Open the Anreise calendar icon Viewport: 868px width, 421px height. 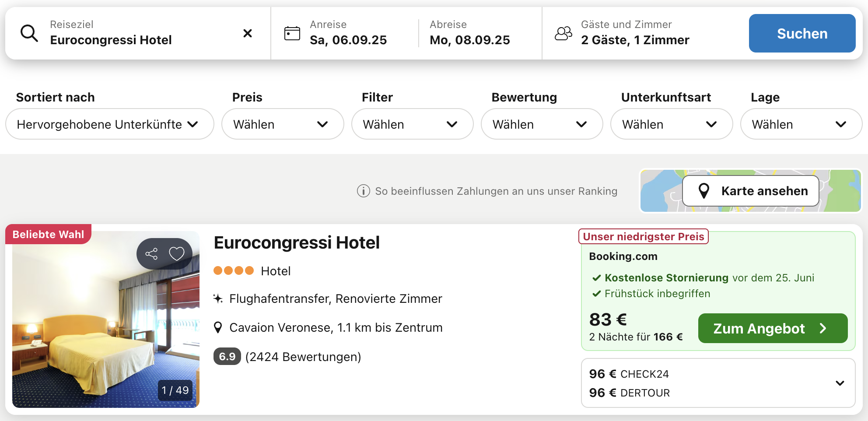pos(292,33)
